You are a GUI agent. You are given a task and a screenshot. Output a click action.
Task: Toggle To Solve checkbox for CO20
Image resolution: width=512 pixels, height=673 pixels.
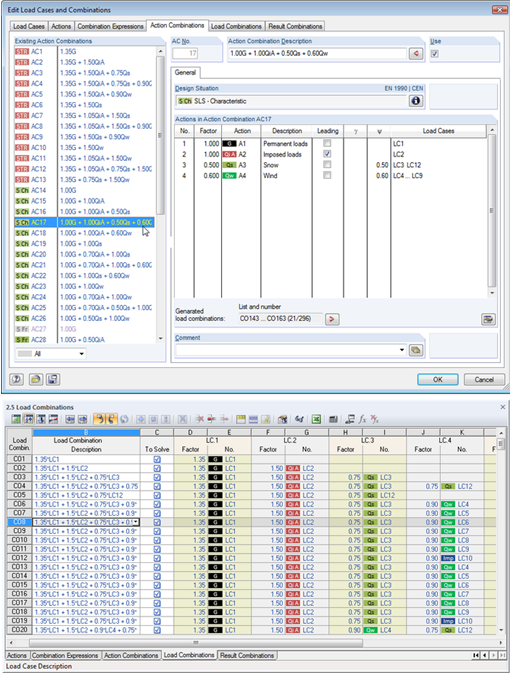pyautogui.click(x=157, y=630)
